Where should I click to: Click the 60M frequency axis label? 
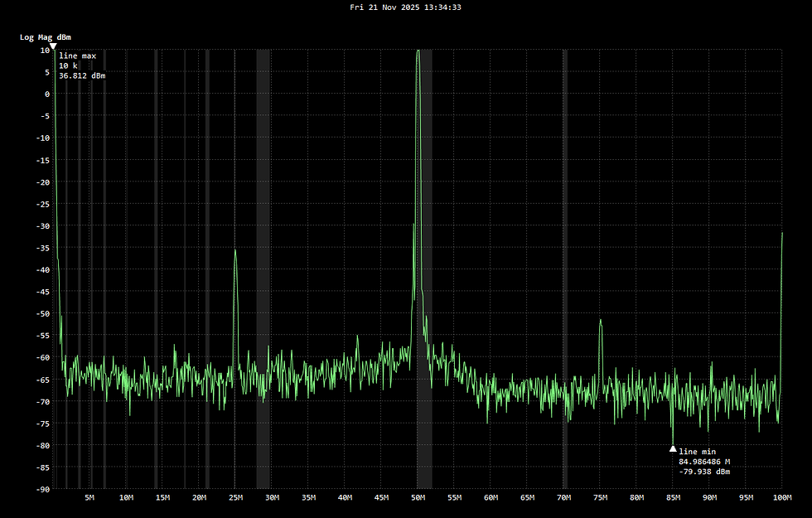click(491, 497)
